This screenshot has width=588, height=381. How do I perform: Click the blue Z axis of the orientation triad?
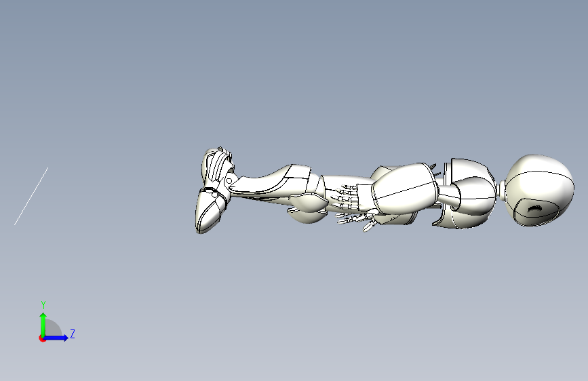click(56, 338)
